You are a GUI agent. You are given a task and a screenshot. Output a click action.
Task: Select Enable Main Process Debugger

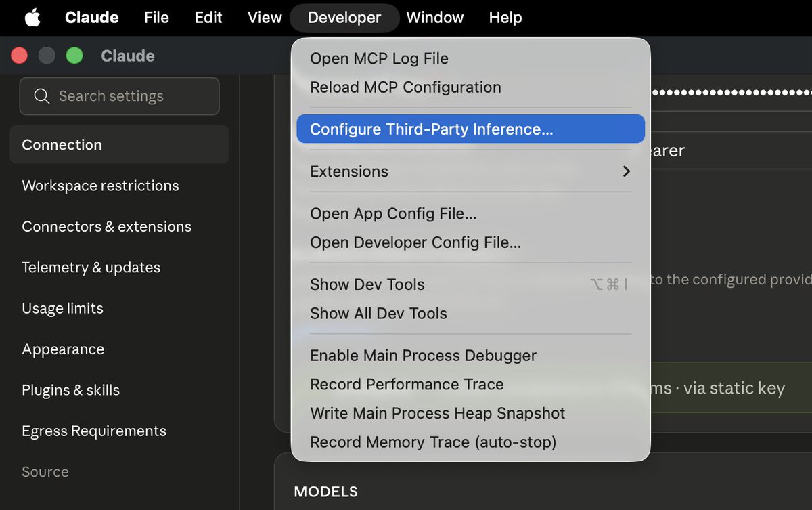(470, 356)
